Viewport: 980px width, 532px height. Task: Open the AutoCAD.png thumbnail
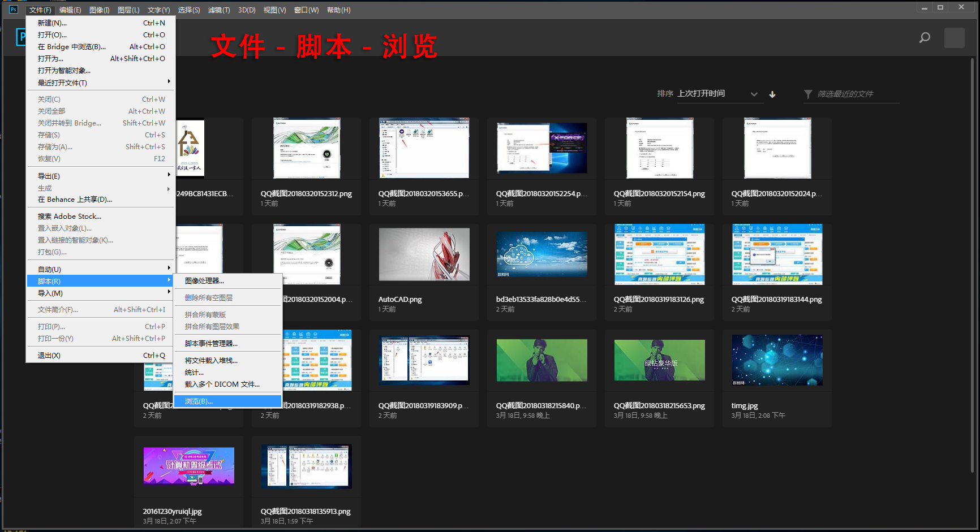point(424,254)
